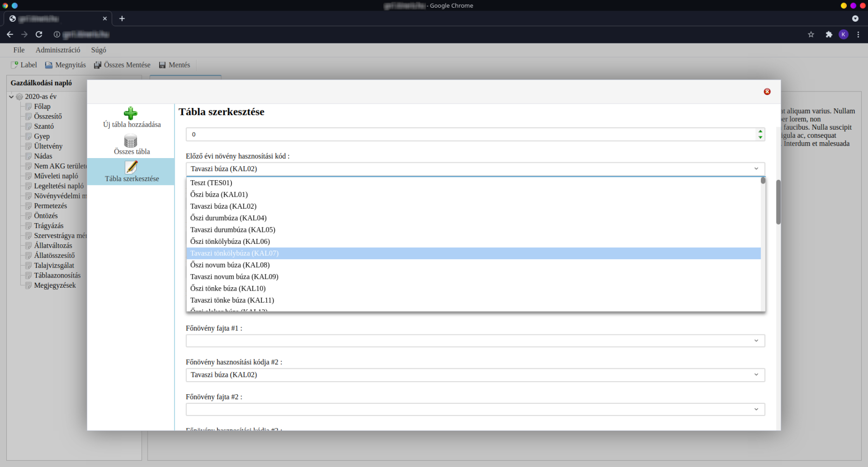Increase the number field with up arrow
868x467 pixels.
point(760,131)
